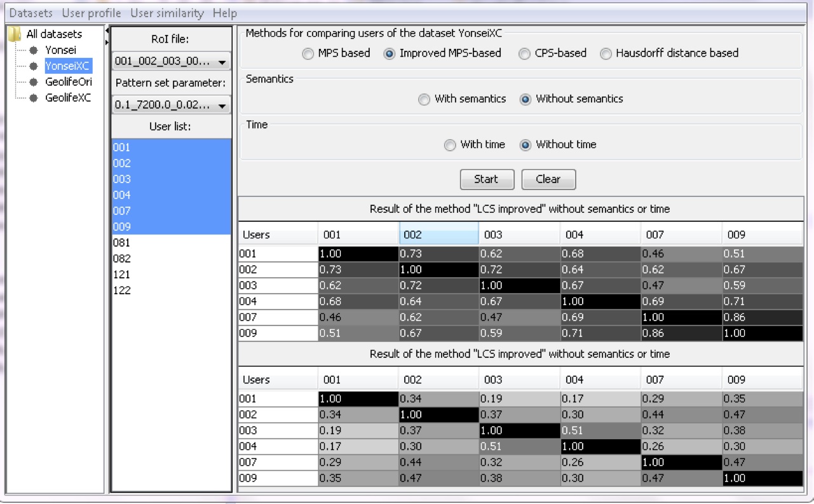Click the 002 column header in upper table
The width and height of the screenshot is (814, 504).
(438, 235)
